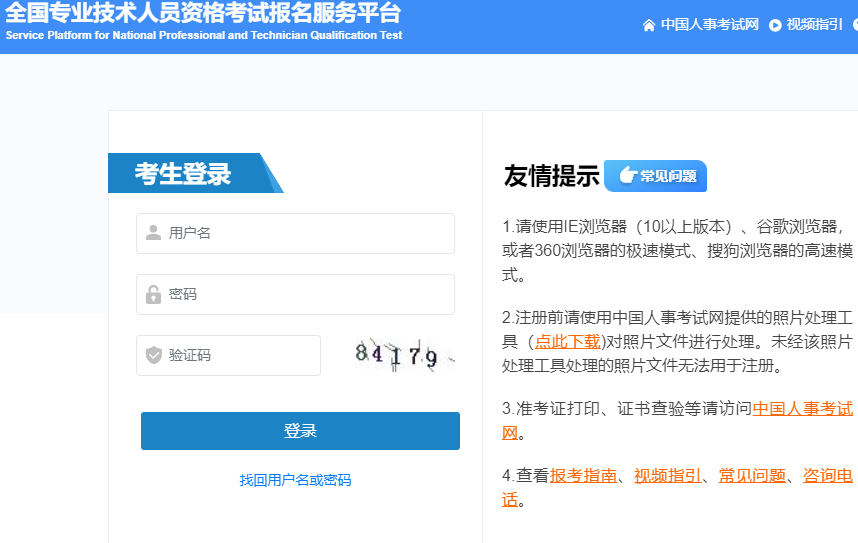
Task: Click the blue 登录 button
Action: click(300, 431)
